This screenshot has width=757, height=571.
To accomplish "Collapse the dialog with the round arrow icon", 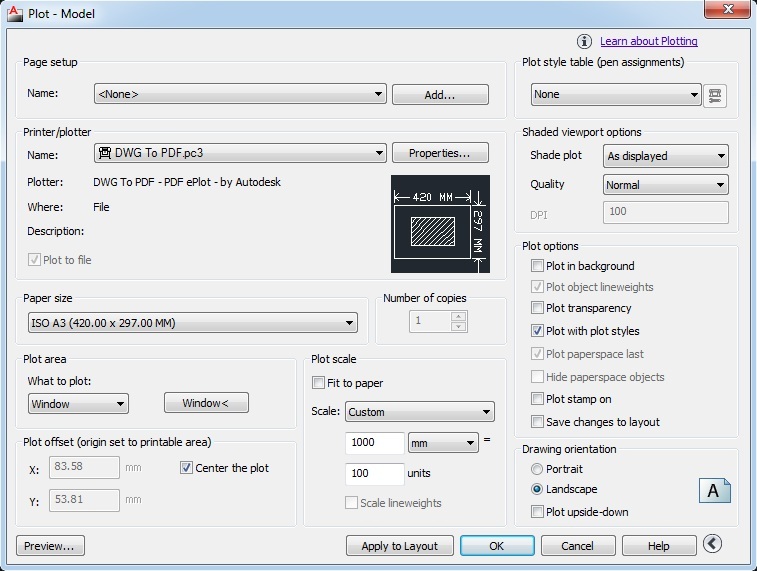I will (713, 544).
